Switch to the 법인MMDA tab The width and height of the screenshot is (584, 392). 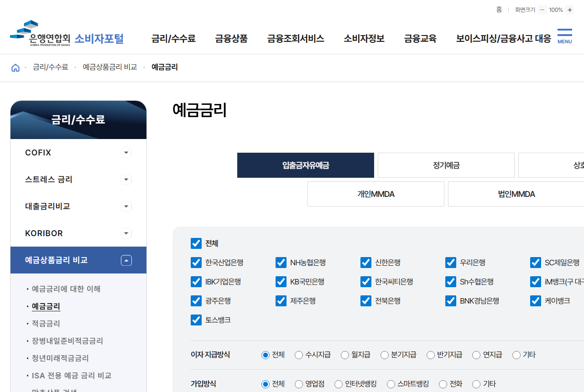point(516,194)
